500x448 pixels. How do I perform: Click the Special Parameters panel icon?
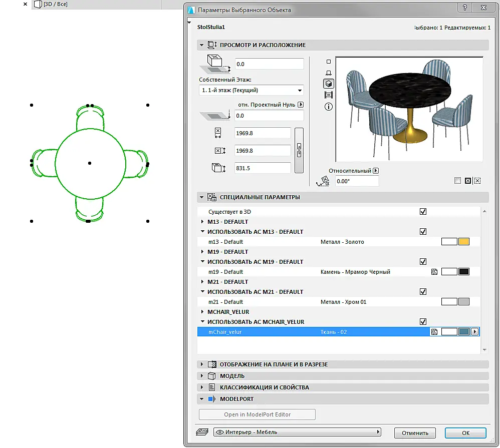(x=212, y=197)
